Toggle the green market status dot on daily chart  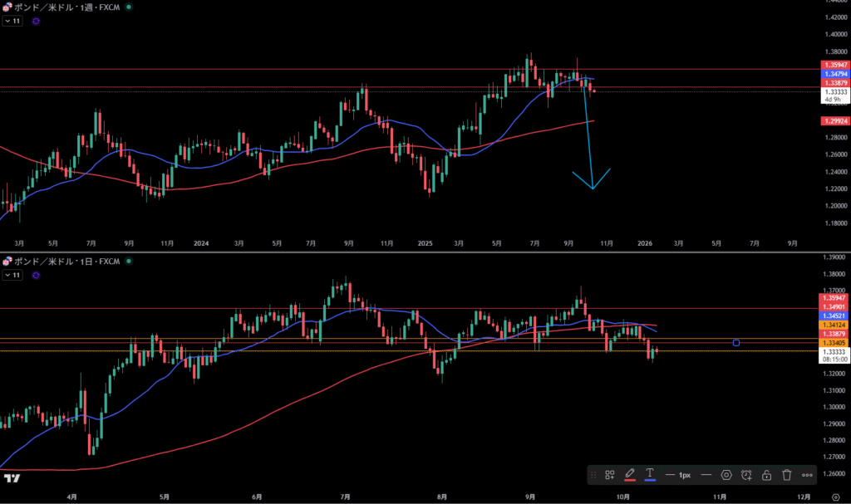click(x=128, y=262)
